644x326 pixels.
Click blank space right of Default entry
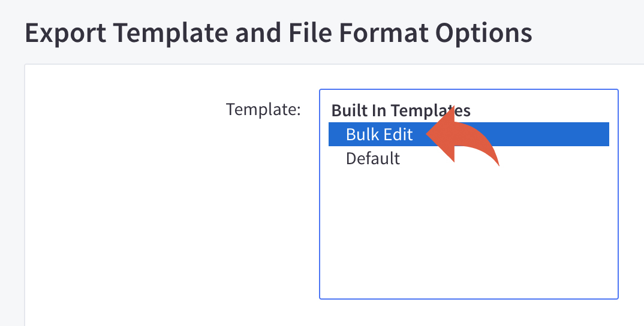[534, 158]
